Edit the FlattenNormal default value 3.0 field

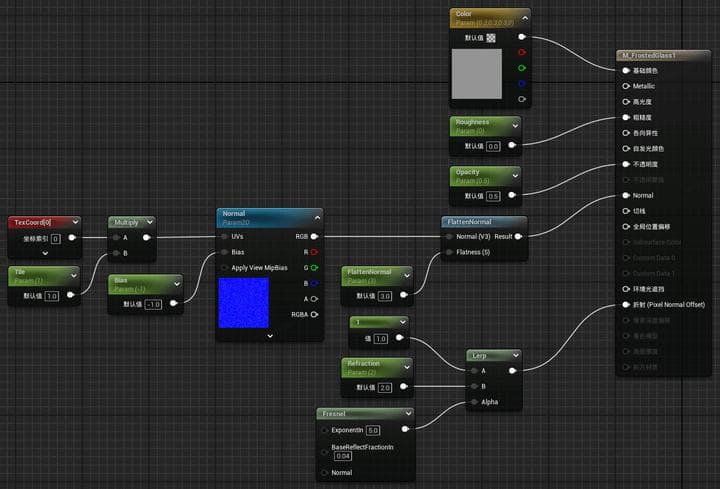point(385,296)
